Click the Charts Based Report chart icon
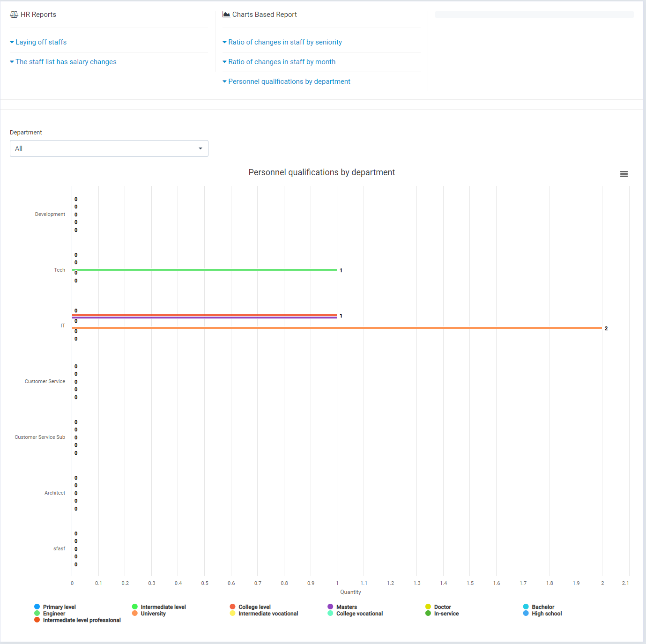This screenshot has width=646, height=644. [226, 15]
